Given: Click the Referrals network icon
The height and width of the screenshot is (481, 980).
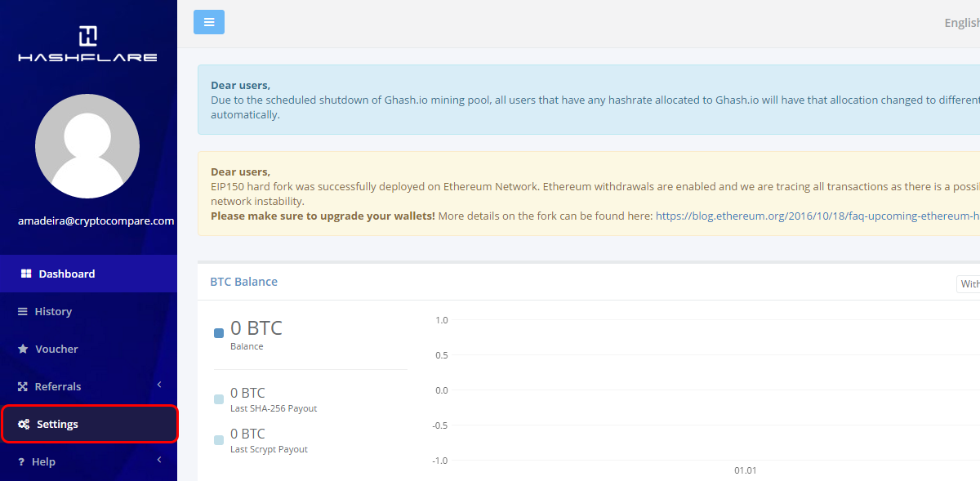Looking at the screenshot, I should 23,386.
